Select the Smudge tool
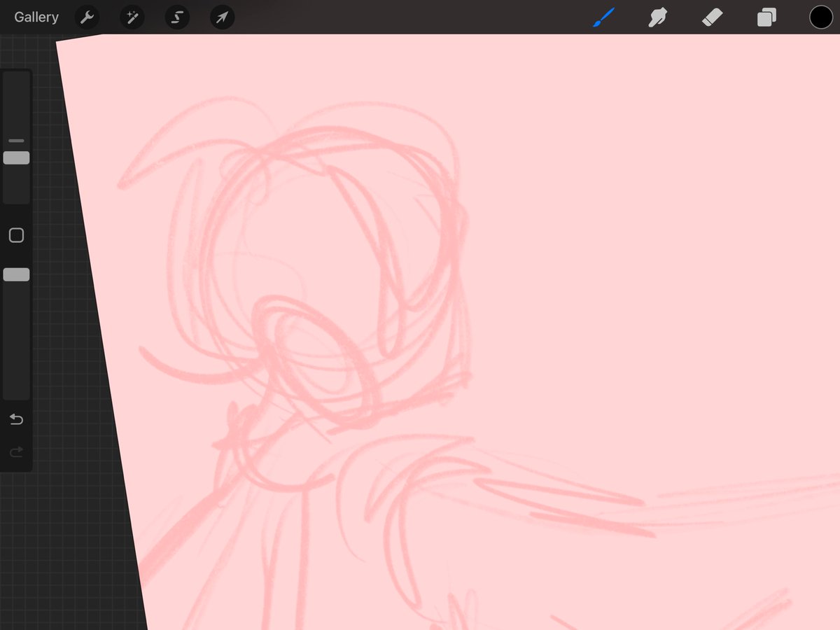This screenshot has width=840, height=630. (x=657, y=17)
